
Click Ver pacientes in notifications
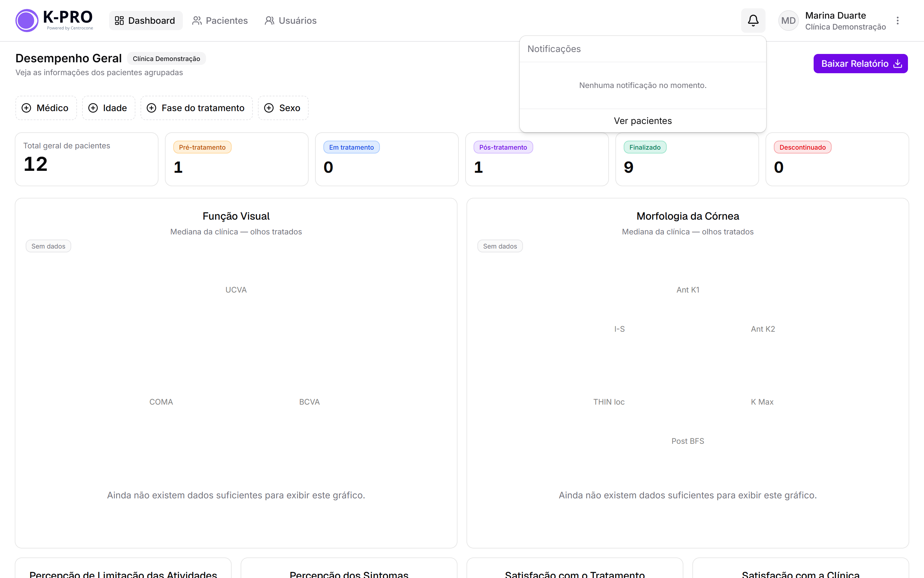[x=643, y=121]
